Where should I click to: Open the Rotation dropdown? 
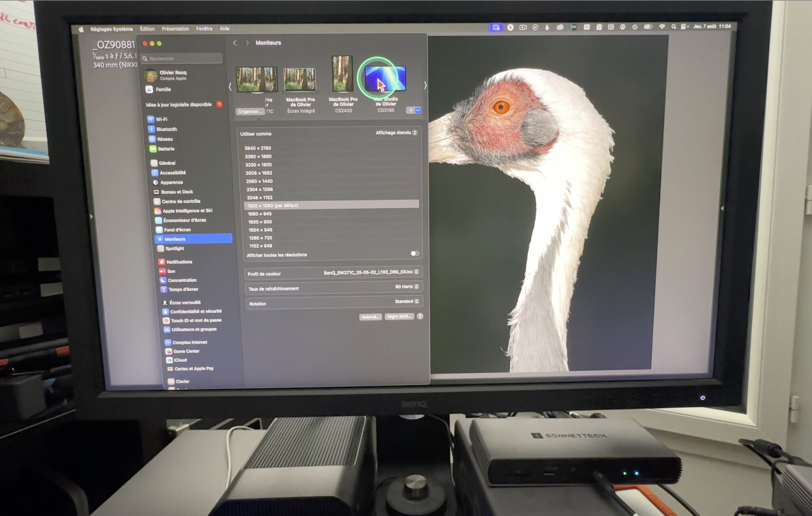click(407, 302)
